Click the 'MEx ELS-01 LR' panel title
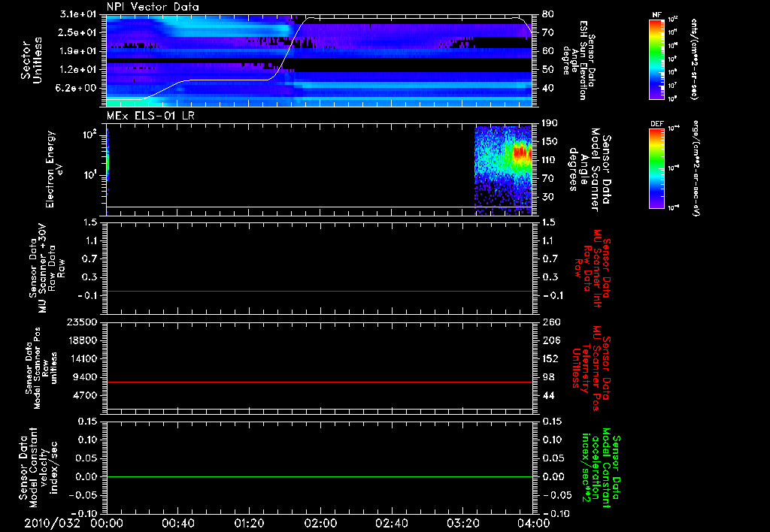The width and height of the screenshot is (770, 532). point(150,116)
